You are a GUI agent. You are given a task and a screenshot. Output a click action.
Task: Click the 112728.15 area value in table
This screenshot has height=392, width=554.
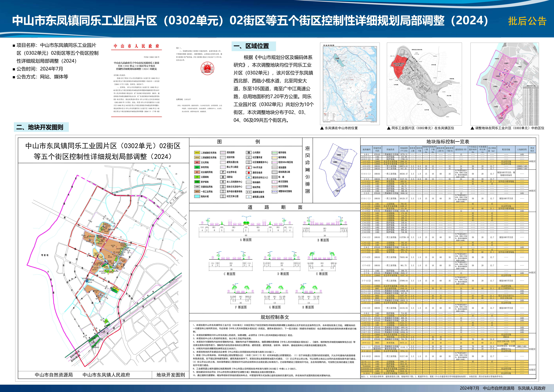[x=404, y=237]
